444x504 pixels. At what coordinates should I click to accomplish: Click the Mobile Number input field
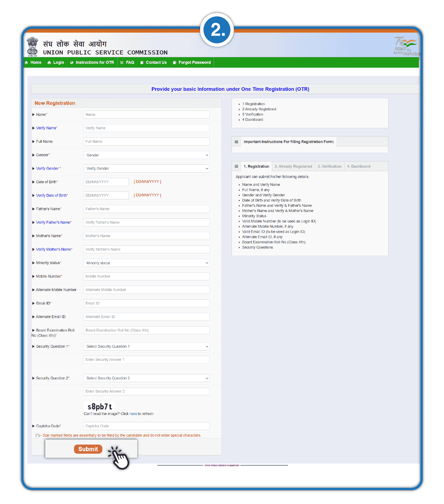pyautogui.click(x=147, y=276)
